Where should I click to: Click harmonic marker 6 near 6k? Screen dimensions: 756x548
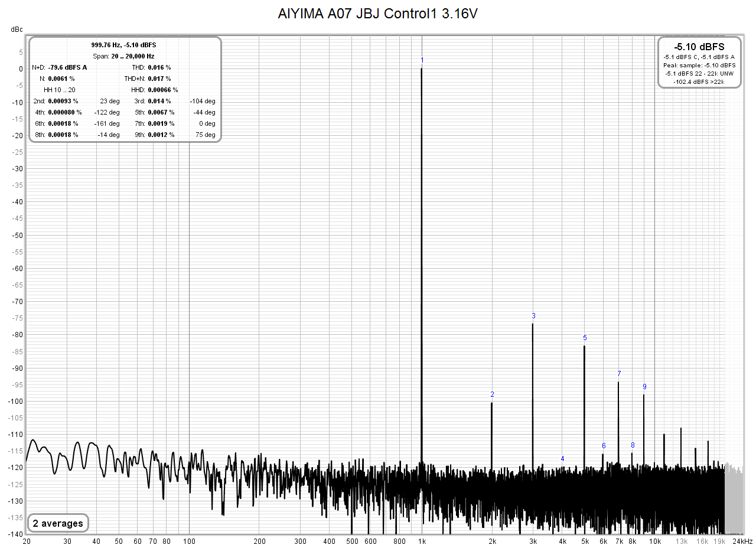click(x=604, y=446)
